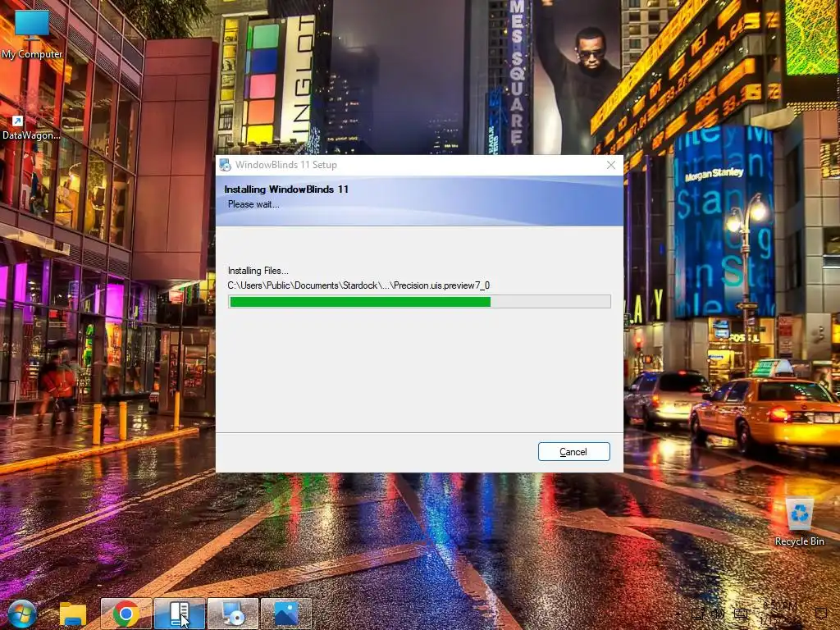Switch to the setup installer taskbar item
The image size is (840, 630).
click(x=232, y=614)
